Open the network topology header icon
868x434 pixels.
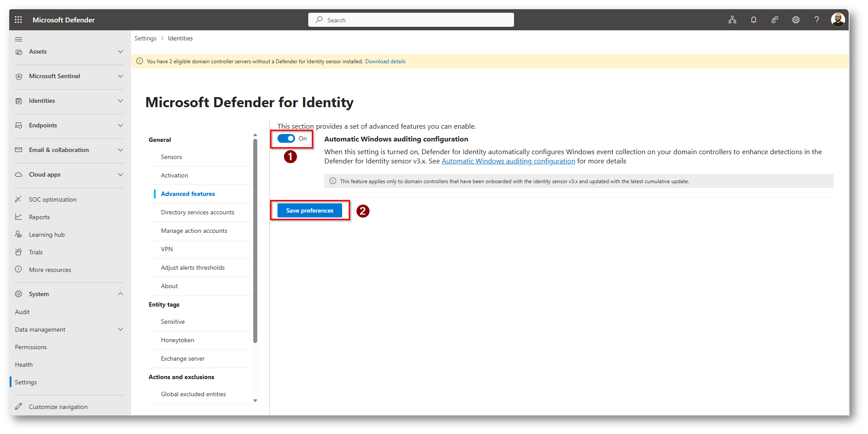click(732, 20)
